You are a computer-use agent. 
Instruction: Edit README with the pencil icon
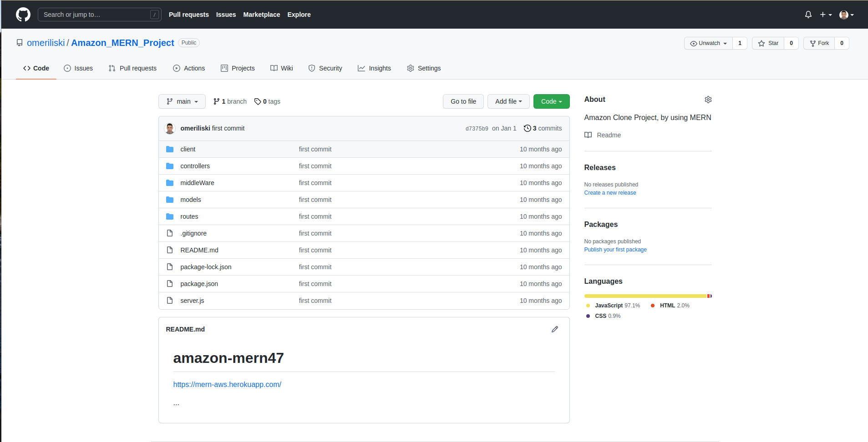[554, 329]
